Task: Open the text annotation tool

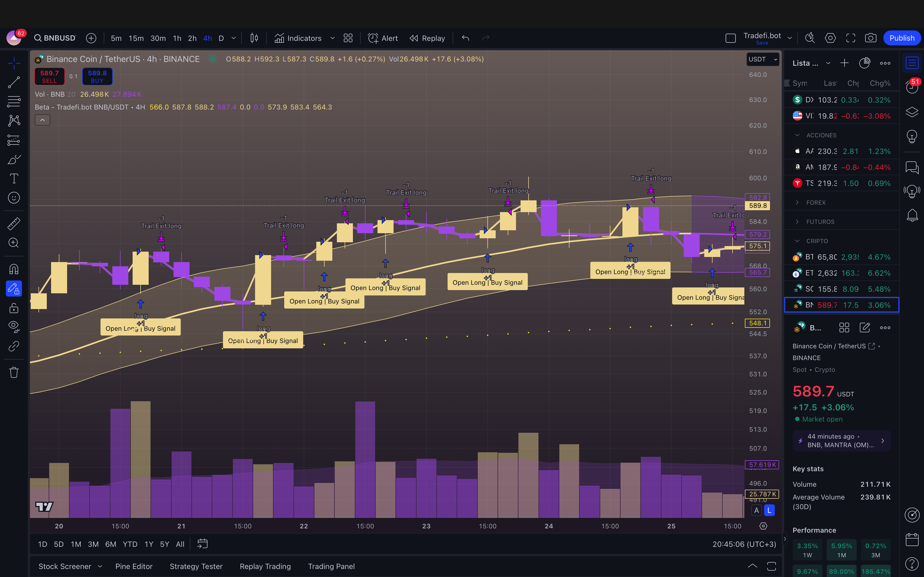Action: 14,178
